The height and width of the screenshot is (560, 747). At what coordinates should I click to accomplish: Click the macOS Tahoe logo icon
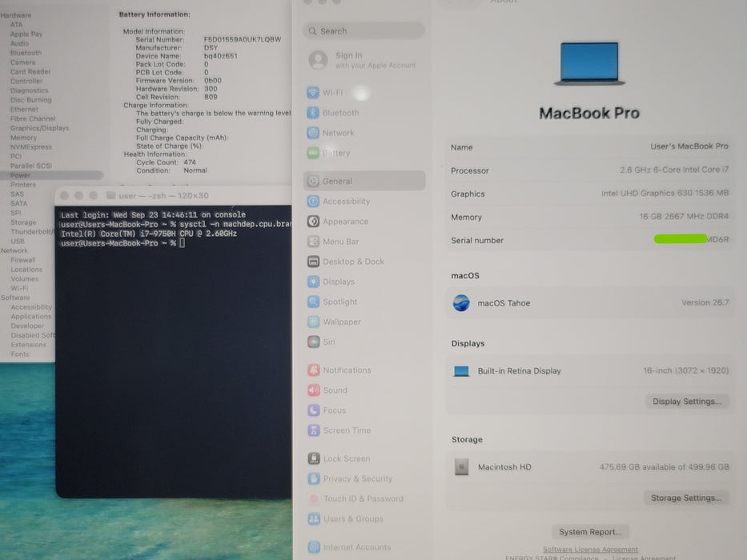coord(461,303)
